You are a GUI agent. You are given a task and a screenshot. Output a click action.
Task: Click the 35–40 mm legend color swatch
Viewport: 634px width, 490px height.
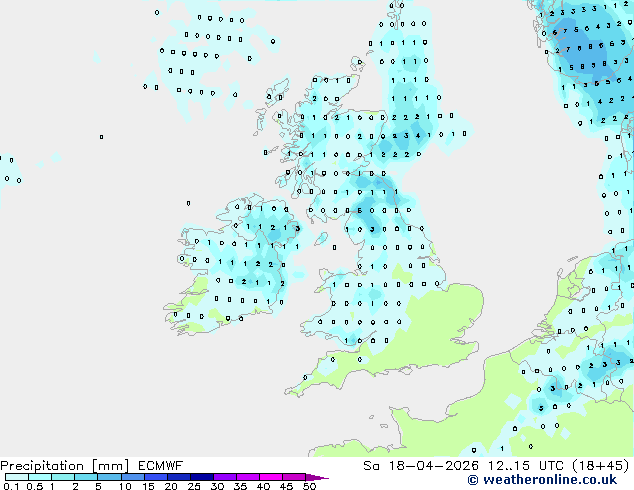[x=247, y=477]
